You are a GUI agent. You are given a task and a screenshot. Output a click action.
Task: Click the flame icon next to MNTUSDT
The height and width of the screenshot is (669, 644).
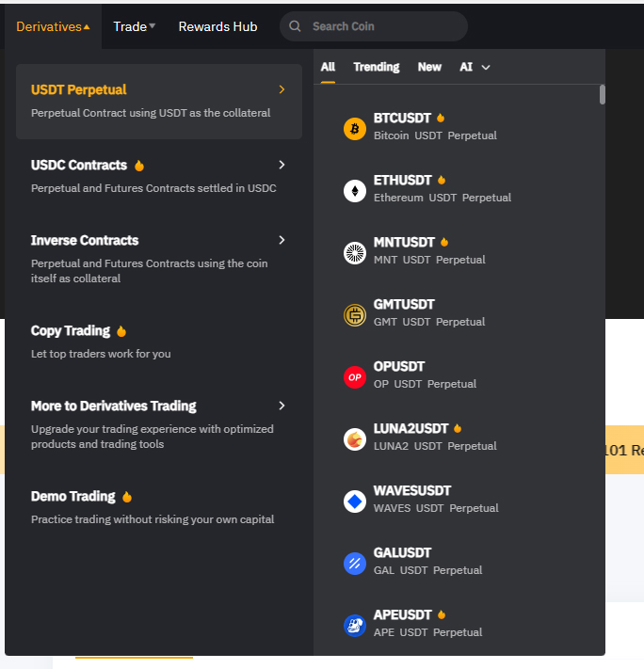coord(444,242)
